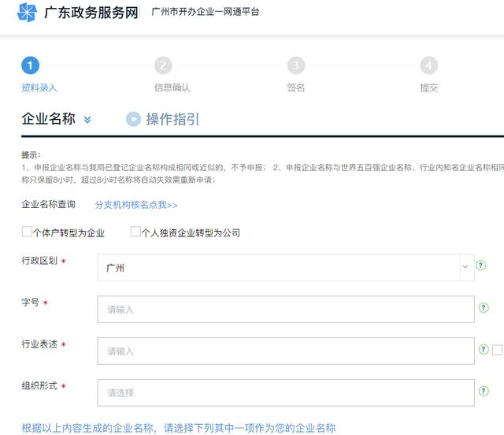Image resolution: width=504 pixels, height=435 pixels.
Task: Click the 操作指引 play icon
Action: [x=133, y=119]
